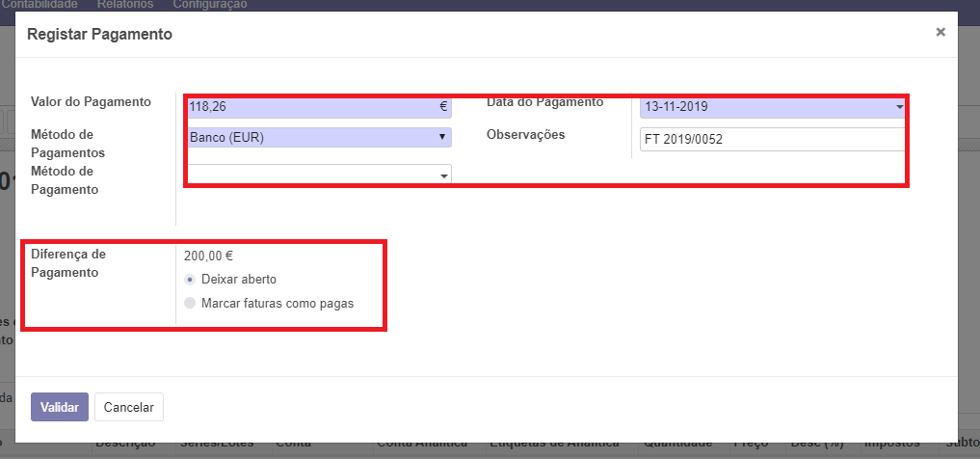Screen dimensions: 980x459
Task: Click the Valor do Pagamento label
Action: [91, 102]
